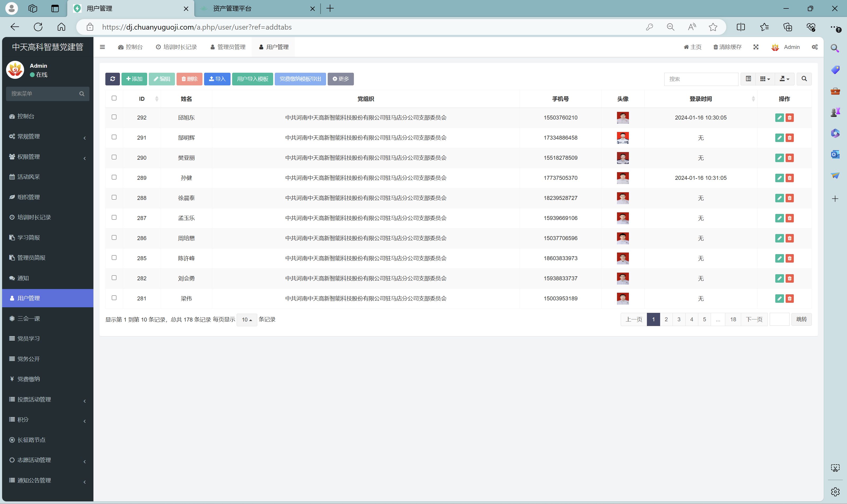Check the checkbox for user 291 row
Image resolution: width=847 pixels, height=504 pixels.
pos(114,137)
